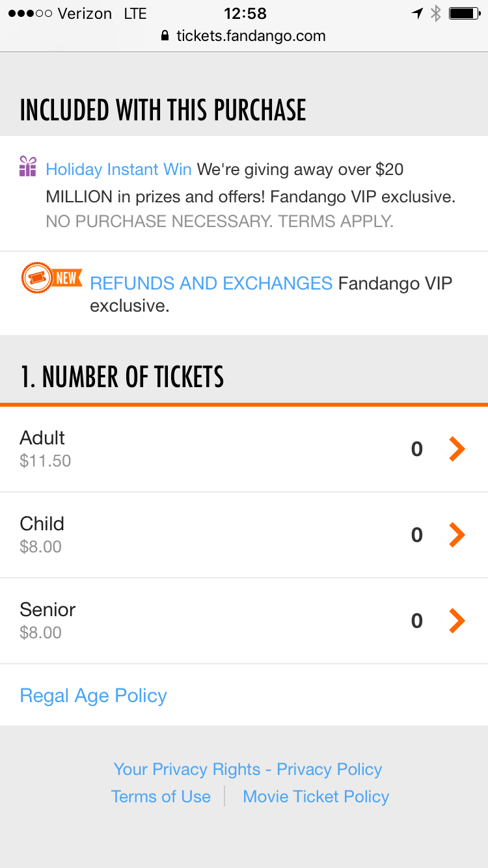Viewport: 488px width, 868px height.
Task: Open the Terms of Use link
Action: coord(161,796)
